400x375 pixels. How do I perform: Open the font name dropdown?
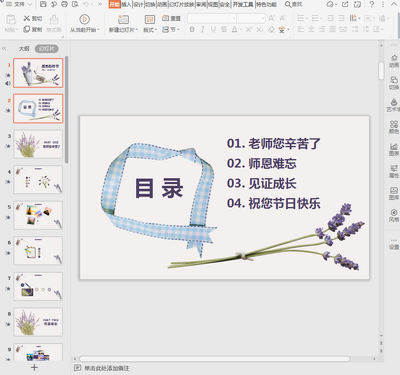point(234,18)
